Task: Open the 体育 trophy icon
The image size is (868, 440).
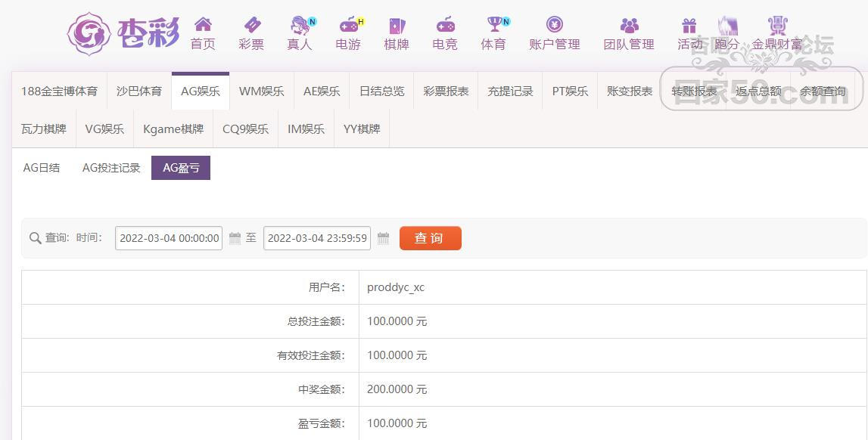Action: [x=496, y=24]
